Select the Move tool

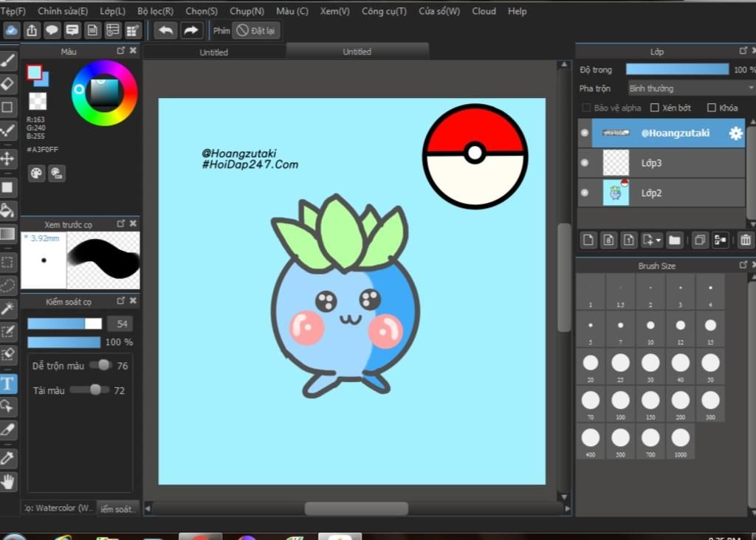tap(8, 159)
